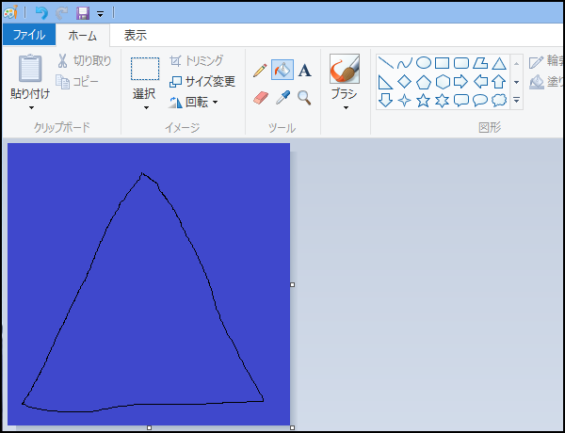The height and width of the screenshot is (433, 565).
Task: Choose the Pentagon shape
Action: click(423, 82)
